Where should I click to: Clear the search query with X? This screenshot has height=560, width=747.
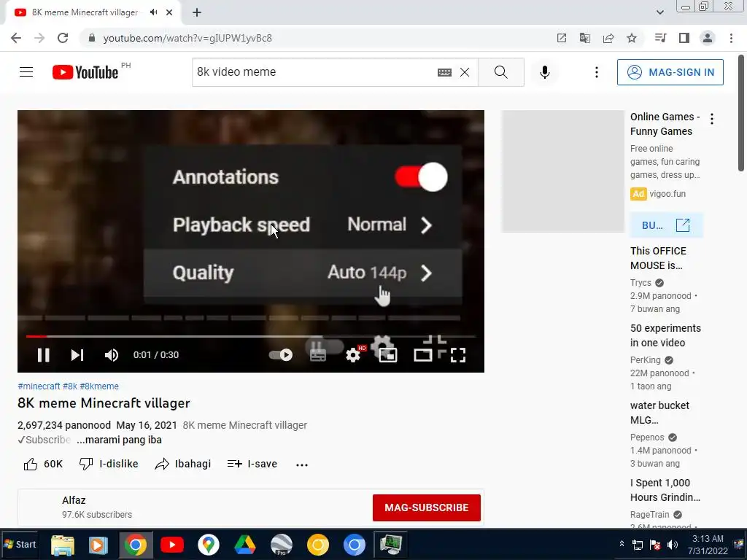465,72
